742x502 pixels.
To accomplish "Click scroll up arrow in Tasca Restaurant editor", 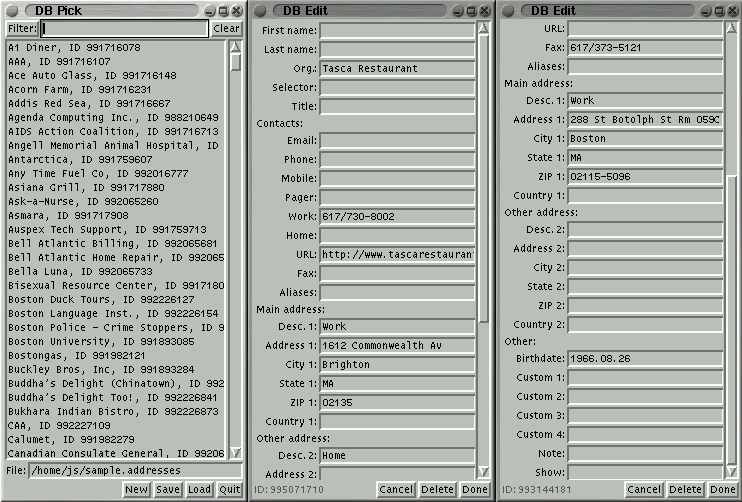I will [483, 28].
